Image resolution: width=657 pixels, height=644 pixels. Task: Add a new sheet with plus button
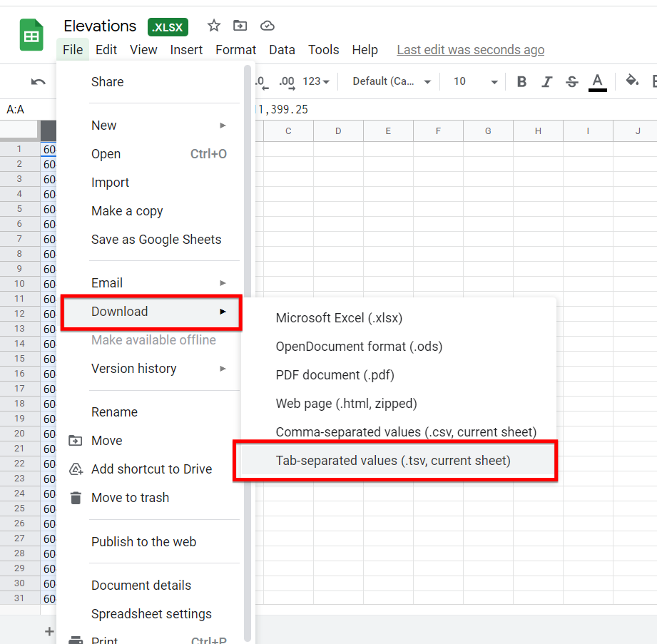[49, 631]
